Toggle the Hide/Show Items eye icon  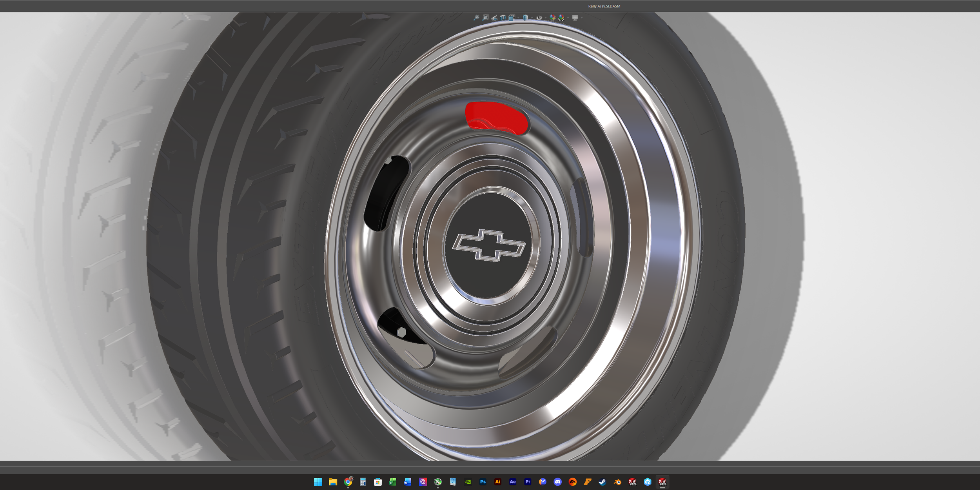539,18
